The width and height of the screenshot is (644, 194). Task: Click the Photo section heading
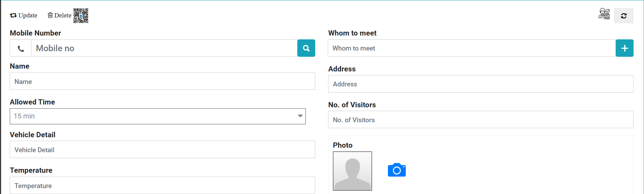(x=343, y=145)
